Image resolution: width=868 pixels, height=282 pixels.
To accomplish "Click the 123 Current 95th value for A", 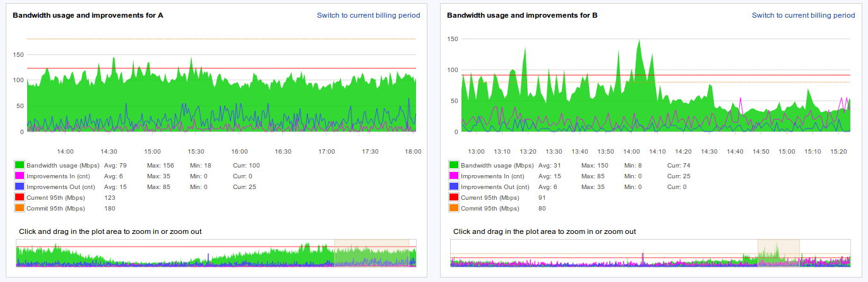I will 110,198.
